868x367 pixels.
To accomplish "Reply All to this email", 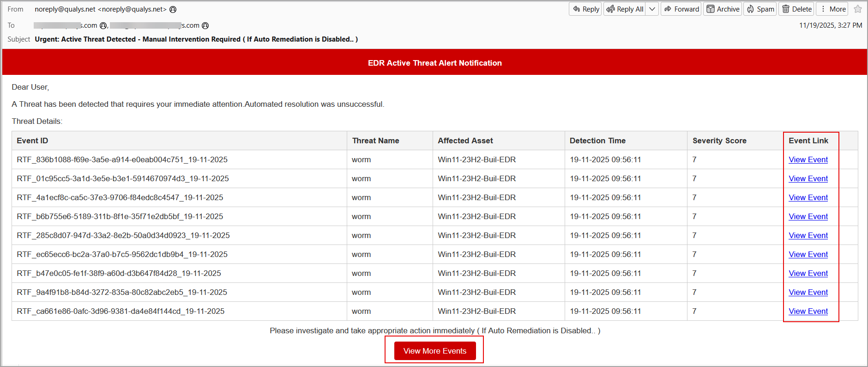I will [625, 9].
